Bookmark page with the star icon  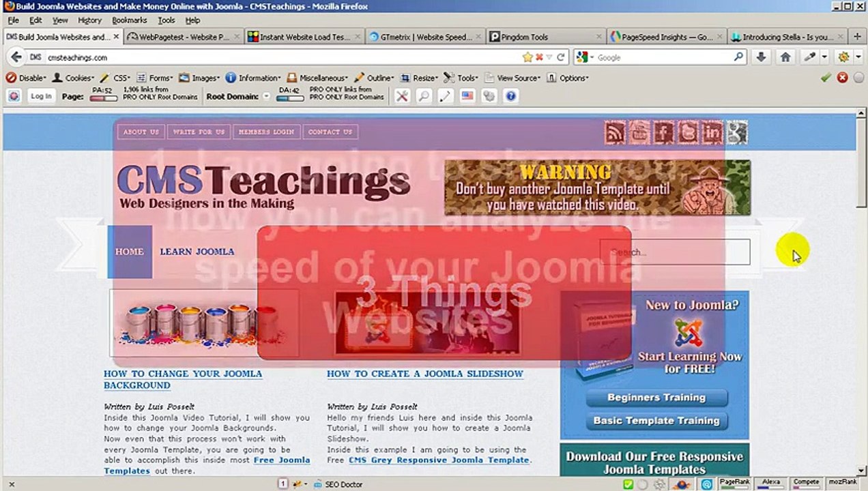(x=527, y=57)
